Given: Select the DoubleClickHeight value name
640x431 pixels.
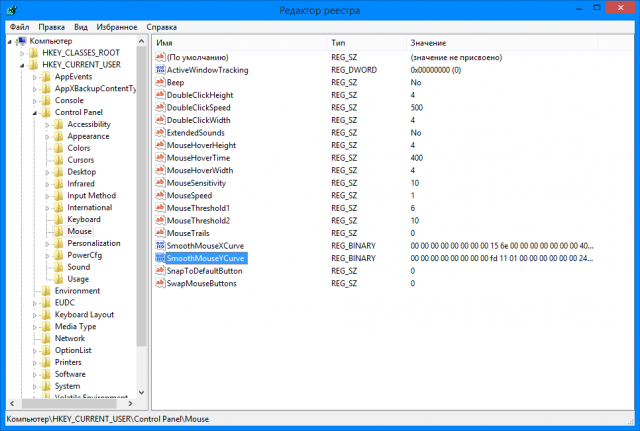Looking at the screenshot, I should coord(200,95).
